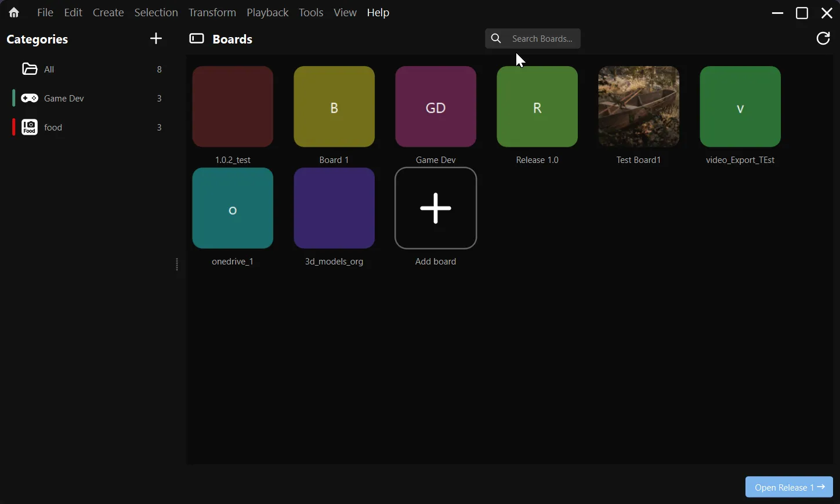The image size is (840, 504).
Task: Select the Game Dev board tile
Action: [x=436, y=107]
